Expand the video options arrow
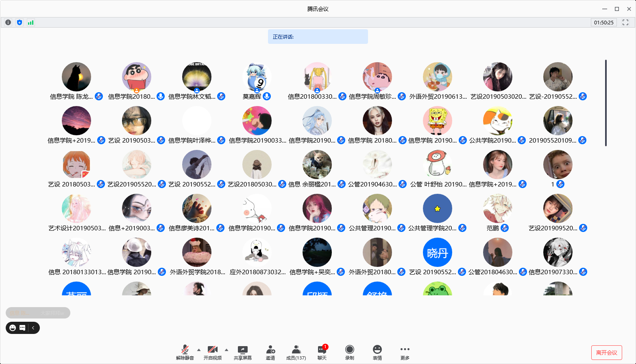This screenshot has height=364, width=636. pos(227,350)
